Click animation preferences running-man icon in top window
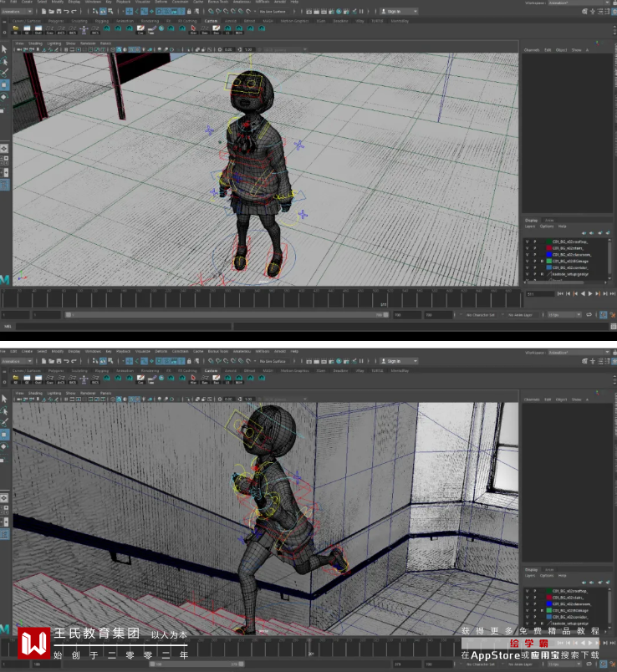This screenshot has width=617, height=672. (613, 315)
